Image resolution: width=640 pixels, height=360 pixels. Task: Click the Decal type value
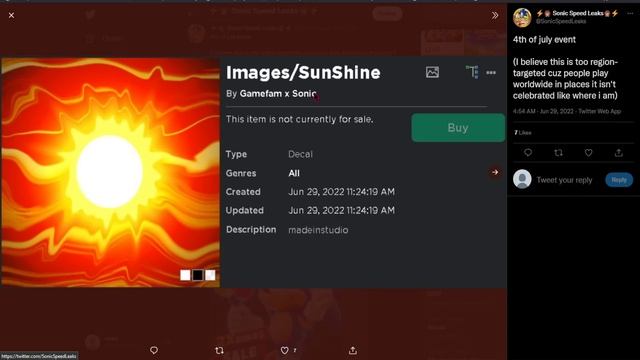pyautogui.click(x=300, y=154)
